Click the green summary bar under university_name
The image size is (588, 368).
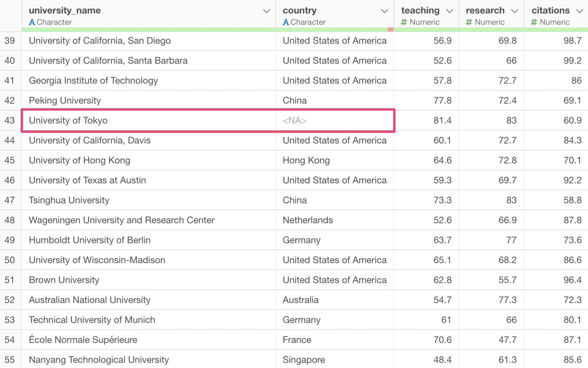click(x=149, y=30)
